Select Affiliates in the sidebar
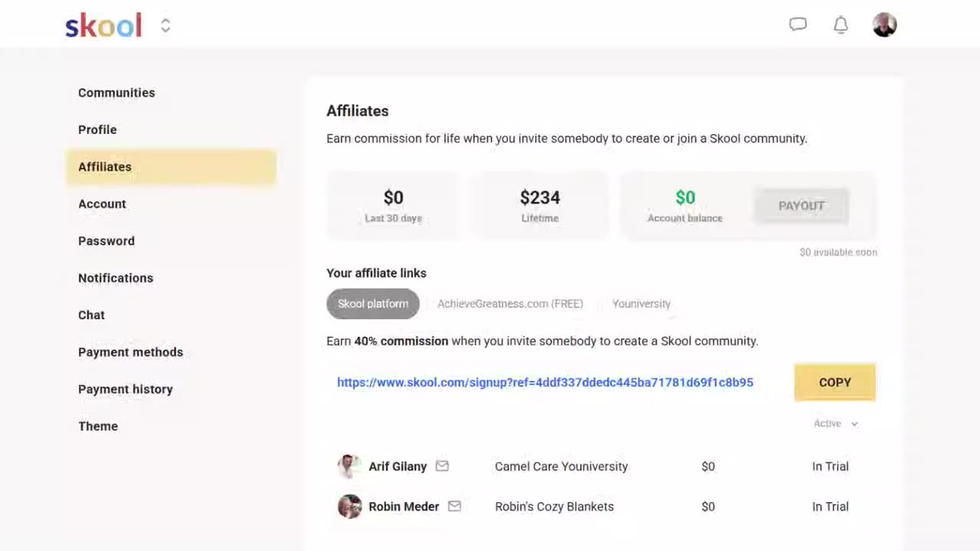Image resolution: width=980 pixels, height=551 pixels. (171, 167)
